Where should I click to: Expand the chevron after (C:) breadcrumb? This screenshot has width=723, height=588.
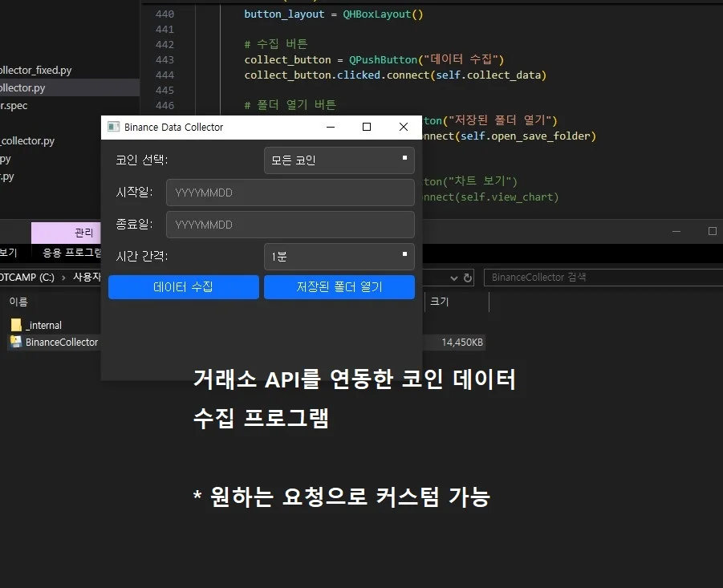63,278
